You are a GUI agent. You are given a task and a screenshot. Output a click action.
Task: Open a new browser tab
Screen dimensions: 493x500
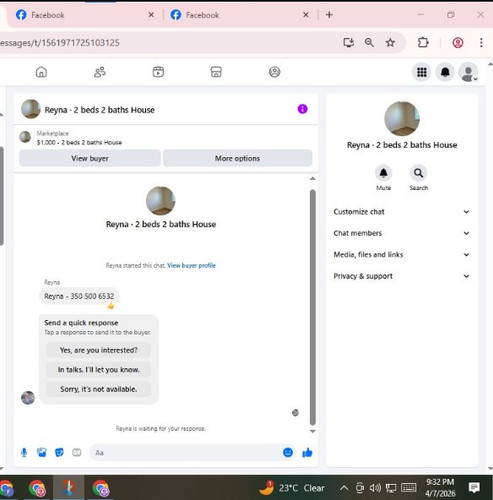(x=329, y=15)
